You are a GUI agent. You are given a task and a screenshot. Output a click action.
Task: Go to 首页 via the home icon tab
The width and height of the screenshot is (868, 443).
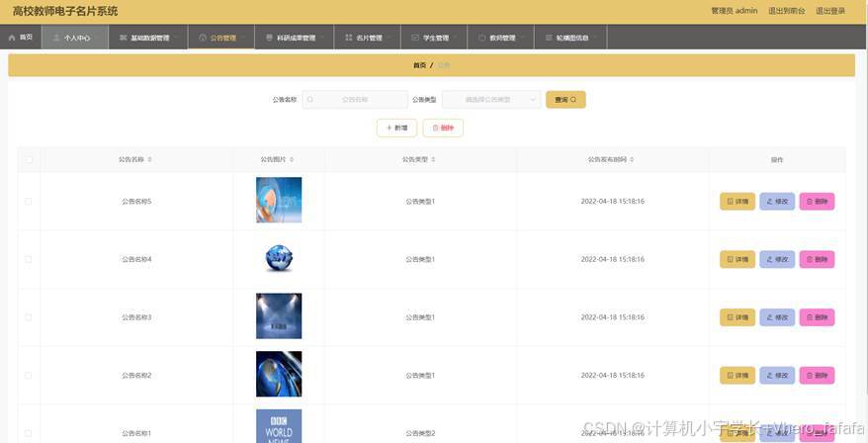(21, 38)
